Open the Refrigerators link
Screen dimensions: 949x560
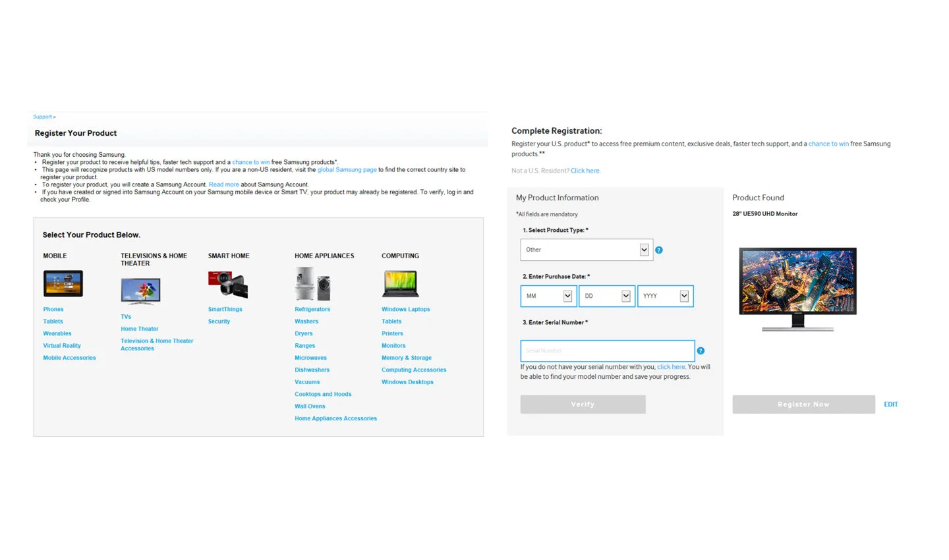[x=312, y=310]
